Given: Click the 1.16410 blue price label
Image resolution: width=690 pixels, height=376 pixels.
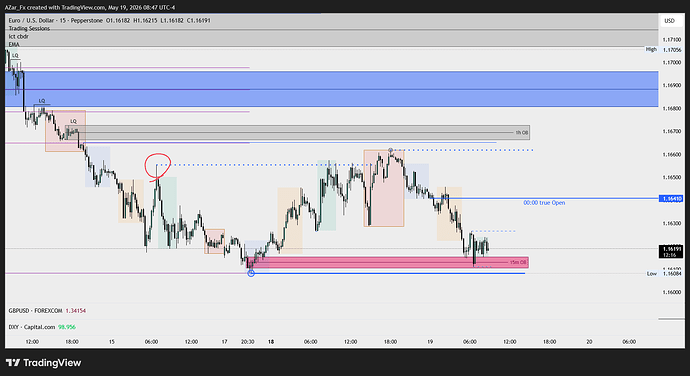Looking at the screenshot, I should click(x=671, y=199).
